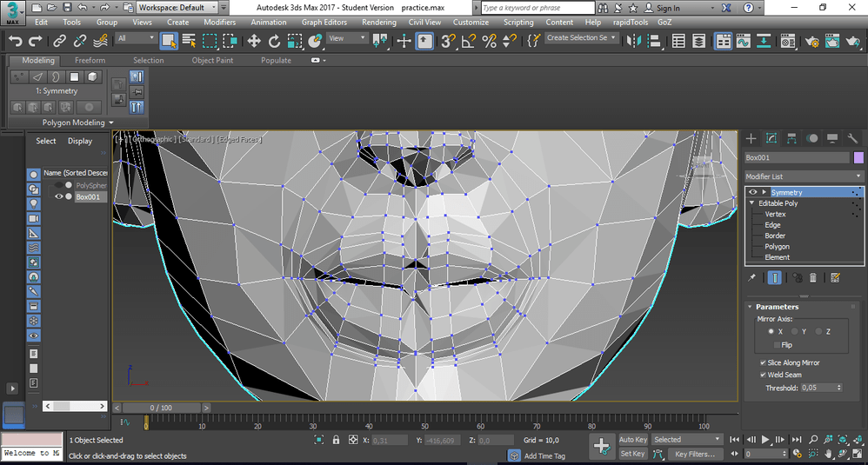Click the Box001 object color swatch
Viewport: 868px width, 465px height.
[858, 158]
